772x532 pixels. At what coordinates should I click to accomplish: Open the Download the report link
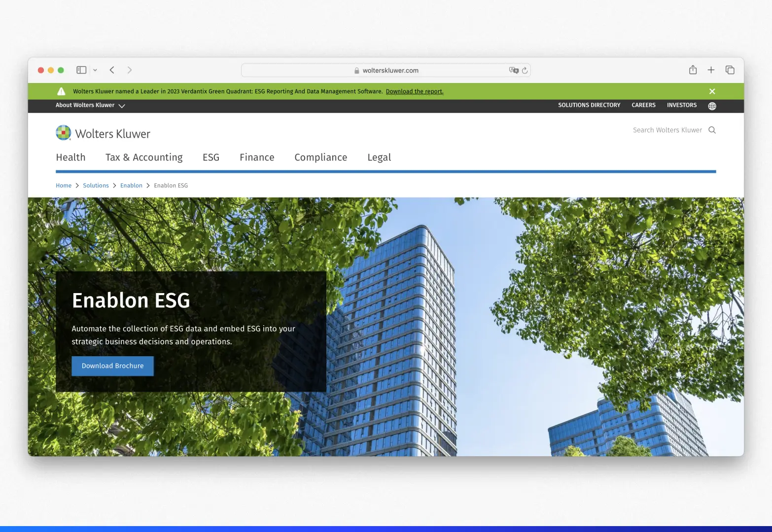tap(414, 91)
